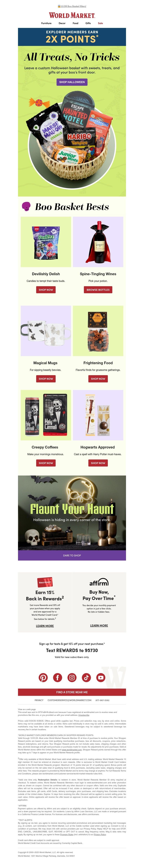Image resolution: width=144 pixels, height=868 pixels.
Task: Click the World Market credit card icon
Action: pos(45,582)
